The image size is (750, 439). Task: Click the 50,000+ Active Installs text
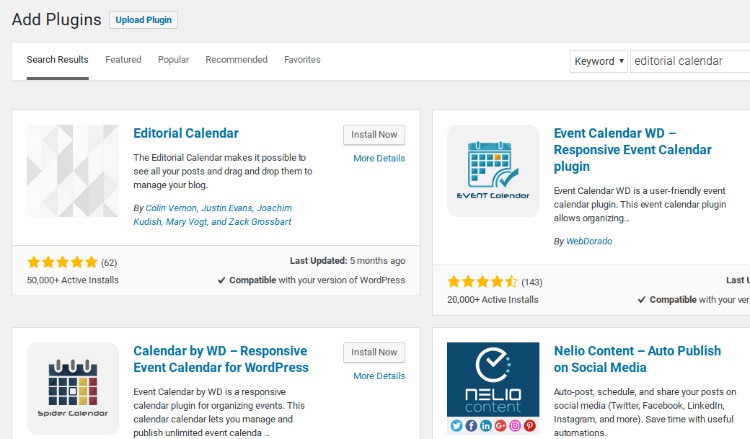coord(73,280)
